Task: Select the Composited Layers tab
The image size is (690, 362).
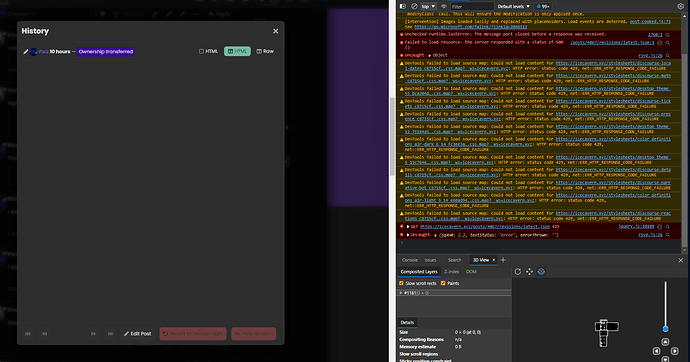Action: click(x=418, y=272)
